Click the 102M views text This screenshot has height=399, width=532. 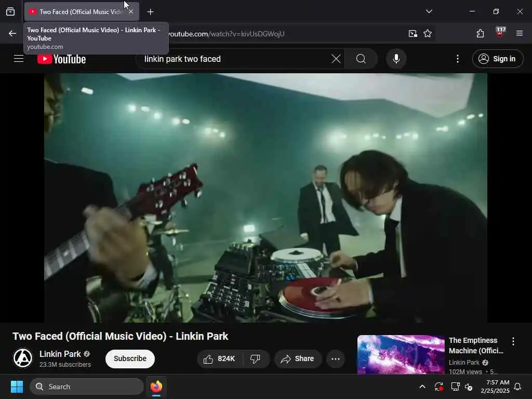[465, 371]
